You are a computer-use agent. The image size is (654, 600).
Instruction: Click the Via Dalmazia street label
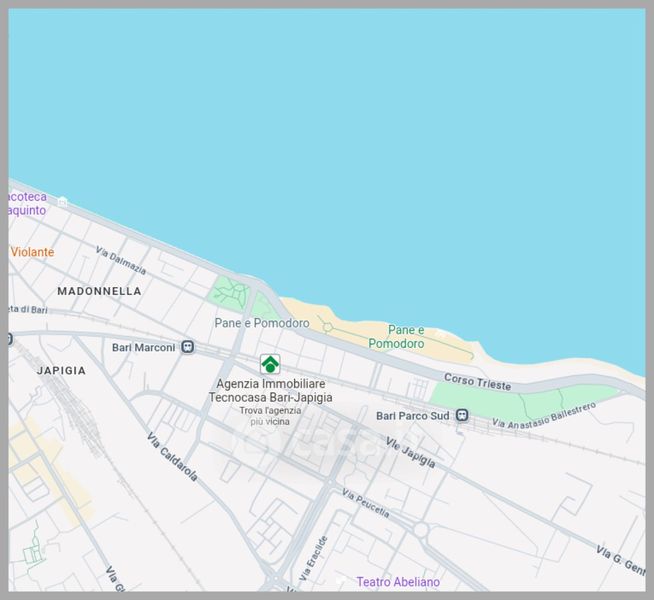(121, 261)
